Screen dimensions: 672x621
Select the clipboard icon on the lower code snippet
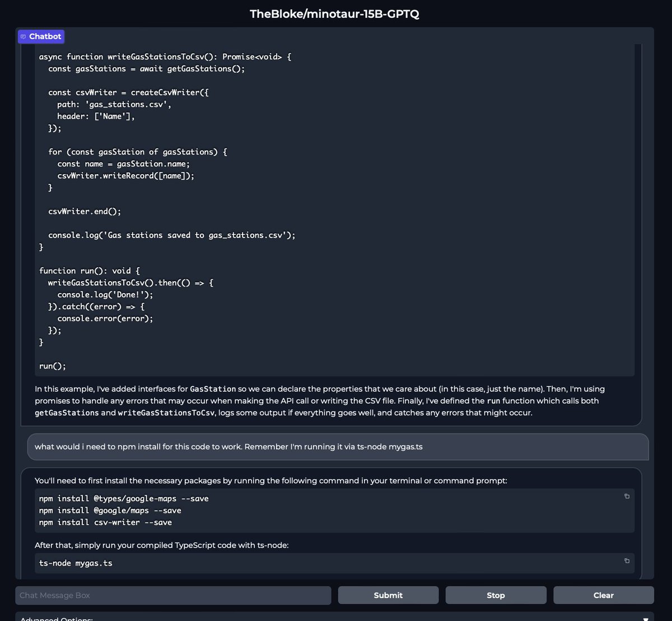coord(627,561)
